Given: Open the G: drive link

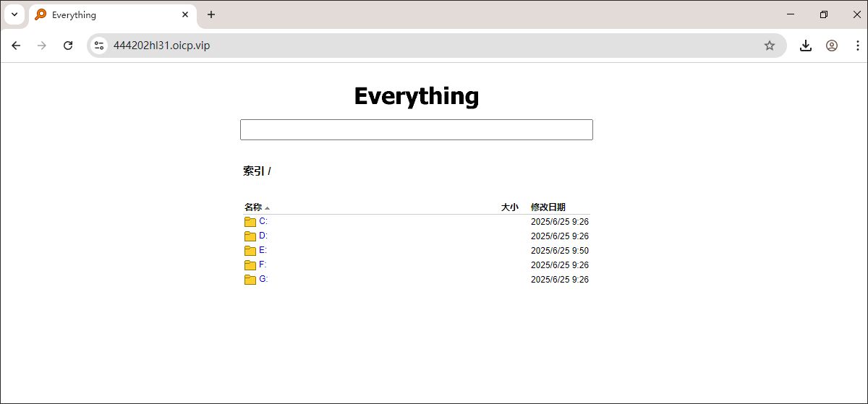Looking at the screenshot, I should [263, 279].
